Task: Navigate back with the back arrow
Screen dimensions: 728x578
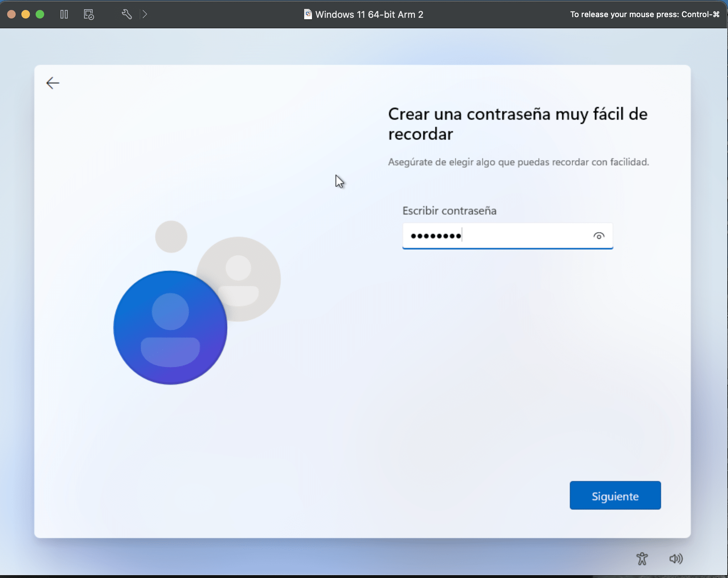Action: coord(53,83)
